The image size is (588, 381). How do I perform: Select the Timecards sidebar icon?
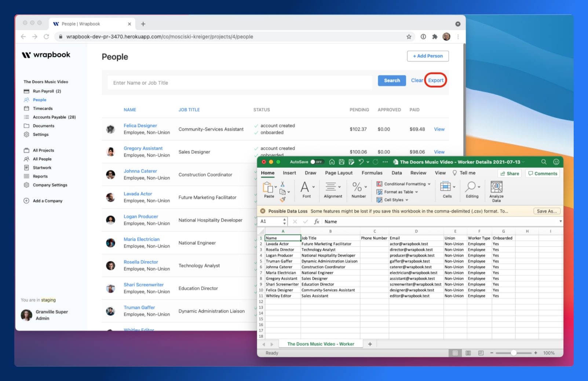point(26,108)
